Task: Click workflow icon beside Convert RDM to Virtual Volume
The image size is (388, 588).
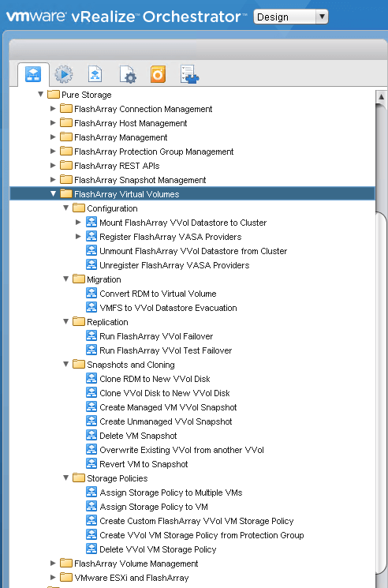Action: (91, 294)
